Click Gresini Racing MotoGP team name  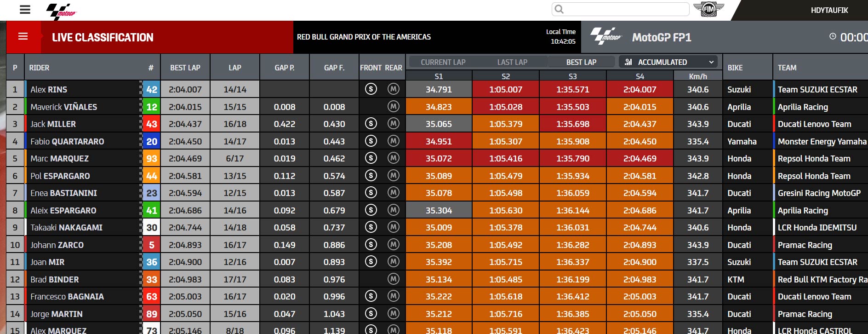[819, 193]
